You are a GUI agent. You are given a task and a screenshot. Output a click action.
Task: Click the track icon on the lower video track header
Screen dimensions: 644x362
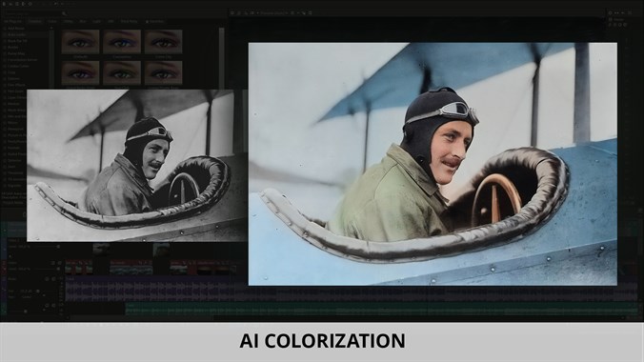click(x=5, y=263)
